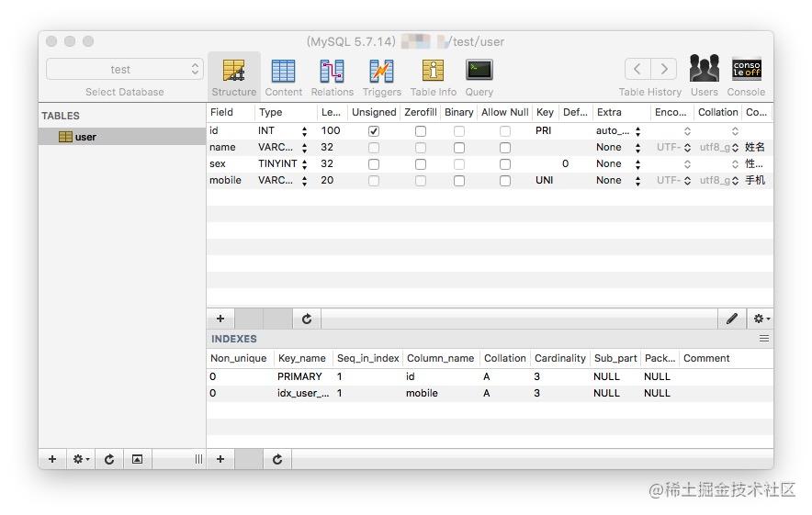Image resolution: width=812 pixels, height=515 pixels.
Task: Add a new index with plus button
Action: pos(220,459)
